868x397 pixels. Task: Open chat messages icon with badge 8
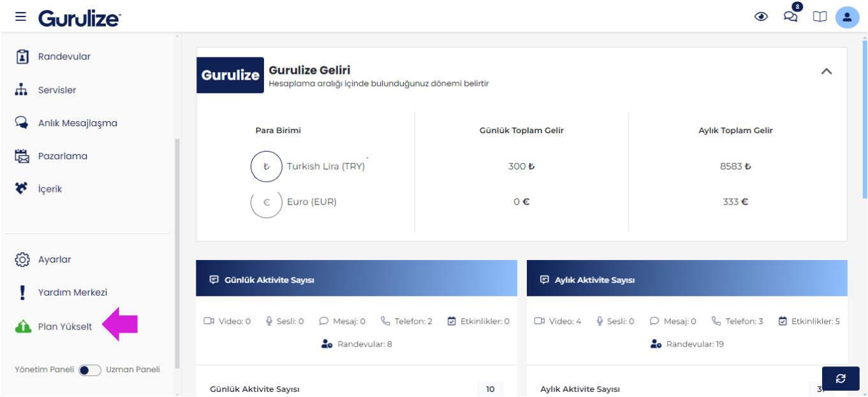(x=791, y=15)
